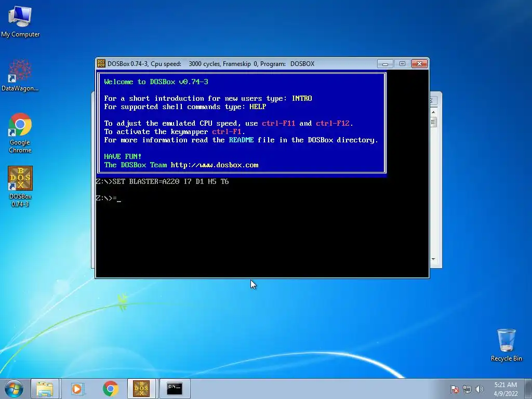
Task: Select the Google Chrome desktop shortcut
Action: click(20, 133)
